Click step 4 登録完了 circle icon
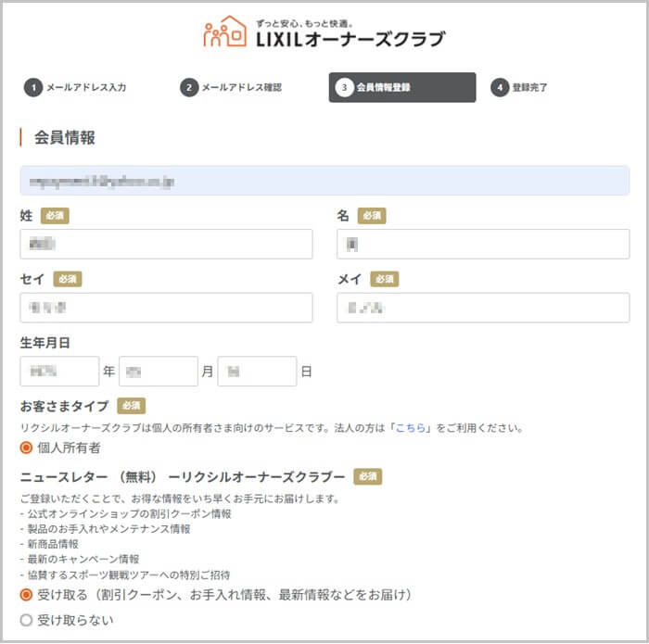Image resolution: width=649 pixels, height=644 pixels. point(501,88)
